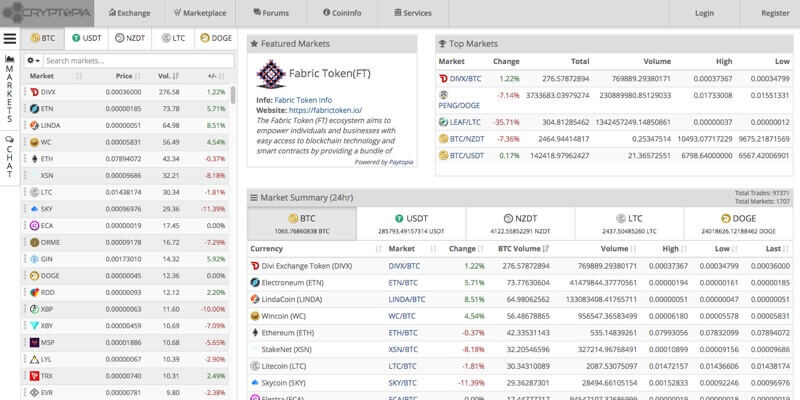Viewport: 800px width, 400px height.
Task: Open the Exchange menu
Action: tap(129, 13)
